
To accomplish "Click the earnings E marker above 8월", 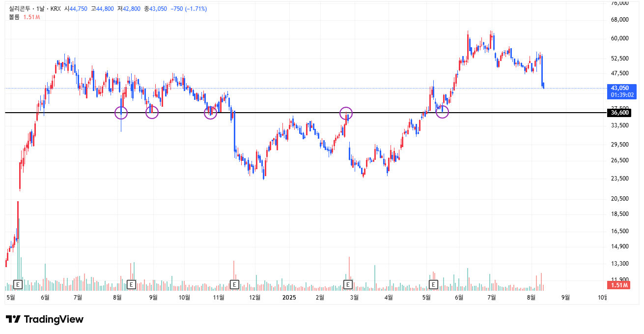I will (x=131, y=284).
